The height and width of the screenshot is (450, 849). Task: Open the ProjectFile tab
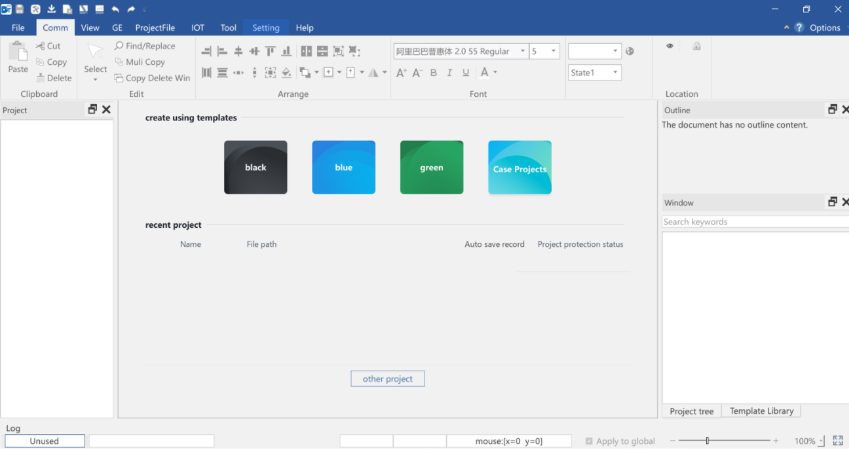click(155, 28)
